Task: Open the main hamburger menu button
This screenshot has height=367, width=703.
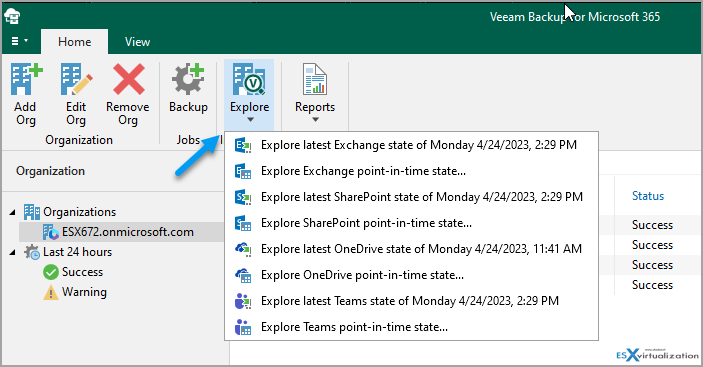Action: (19, 41)
